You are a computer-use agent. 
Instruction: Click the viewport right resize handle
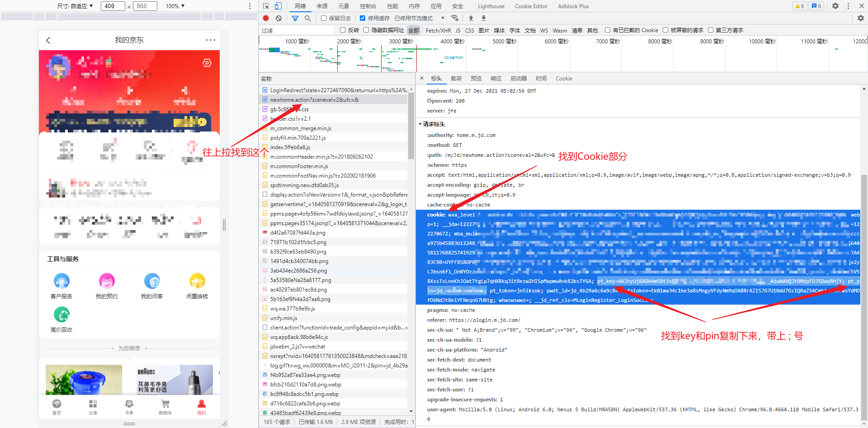point(224,225)
